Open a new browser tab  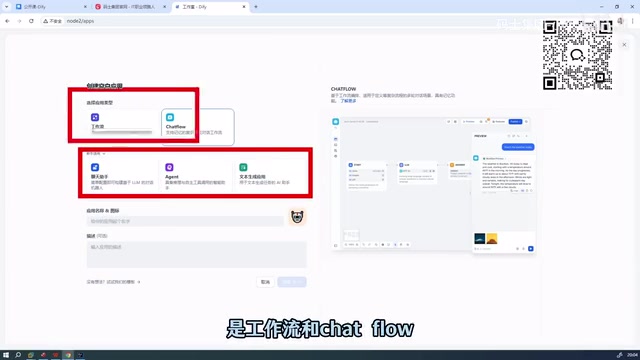point(256,7)
